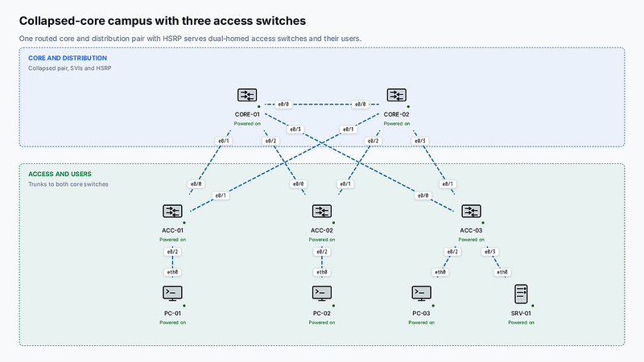Pick the ACC-03 access switch icon
This screenshot has width=644, height=362.
point(471,212)
